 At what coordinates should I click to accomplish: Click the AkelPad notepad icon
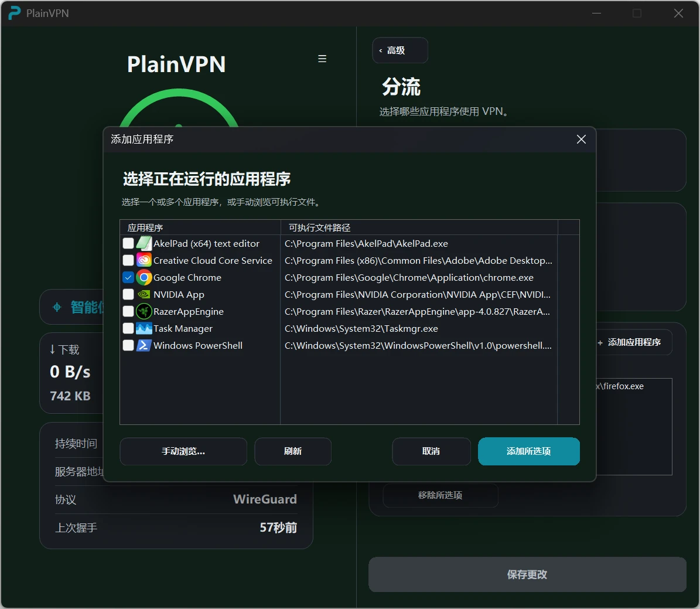click(x=144, y=243)
